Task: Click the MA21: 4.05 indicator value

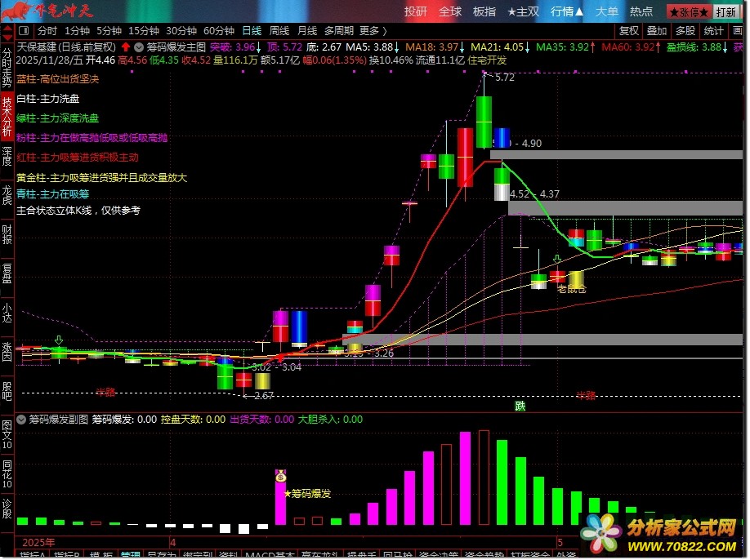Action: point(500,47)
